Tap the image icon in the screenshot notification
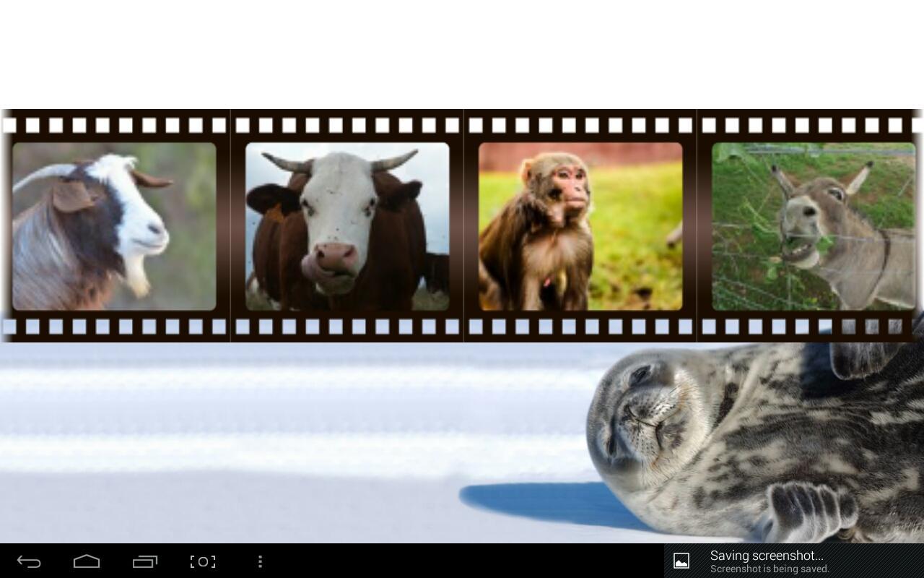The height and width of the screenshot is (578, 924). [681, 560]
